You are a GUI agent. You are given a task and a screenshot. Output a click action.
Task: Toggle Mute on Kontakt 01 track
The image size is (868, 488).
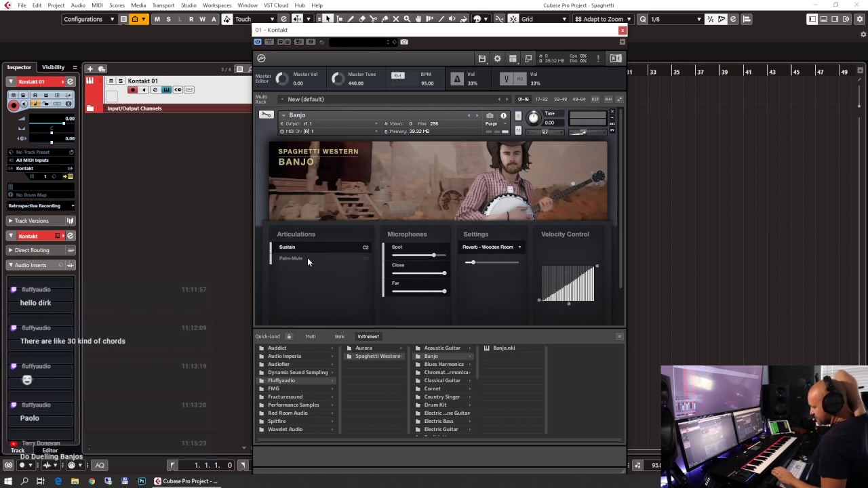pyautogui.click(x=111, y=81)
